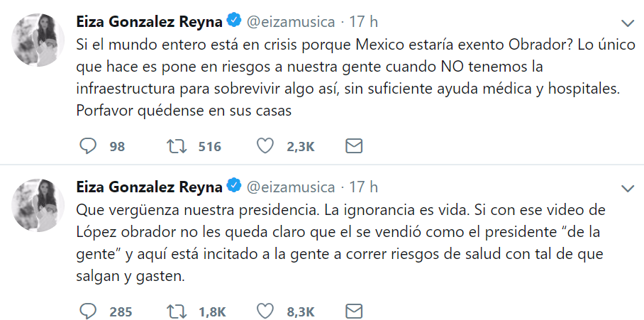The height and width of the screenshot is (320, 644).
Task: Send first tweet via direct message envelope
Action: (354, 147)
